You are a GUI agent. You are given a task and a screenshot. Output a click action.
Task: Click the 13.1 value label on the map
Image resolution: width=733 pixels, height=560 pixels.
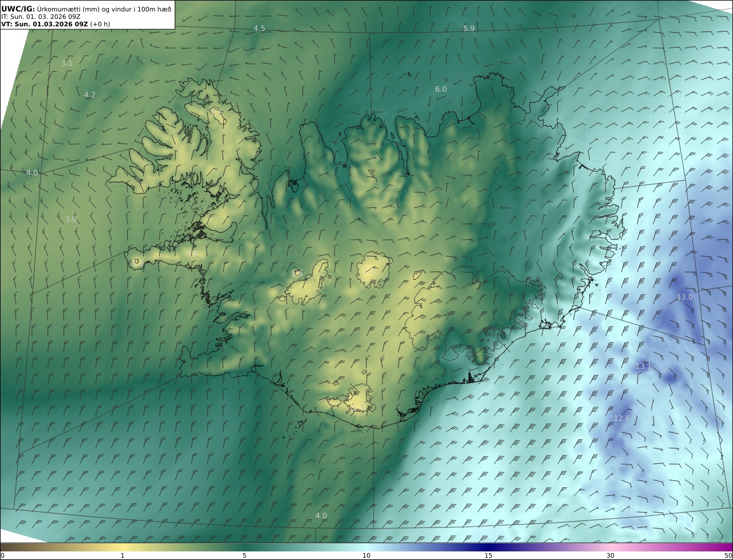pos(644,366)
